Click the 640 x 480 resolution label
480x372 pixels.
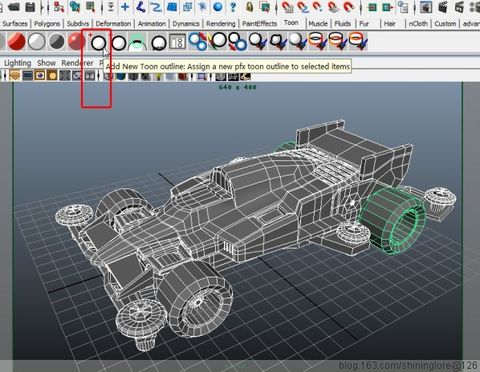tap(237, 87)
